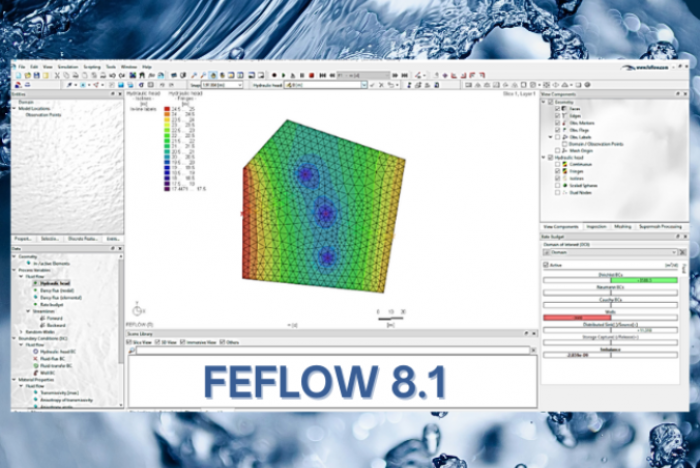This screenshot has width=700, height=468.
Task: Select Observation Points in Entities panel
Action: pos(44,114)
